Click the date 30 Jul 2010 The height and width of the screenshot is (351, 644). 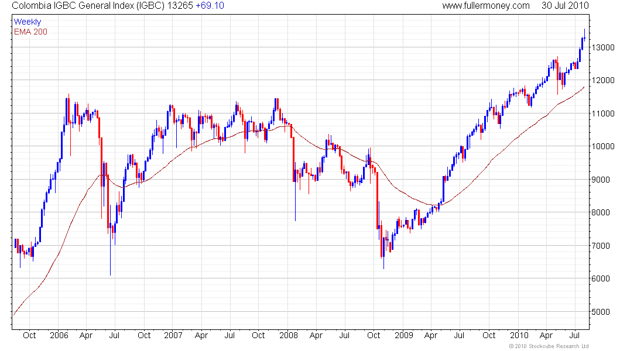click(565, 6)
